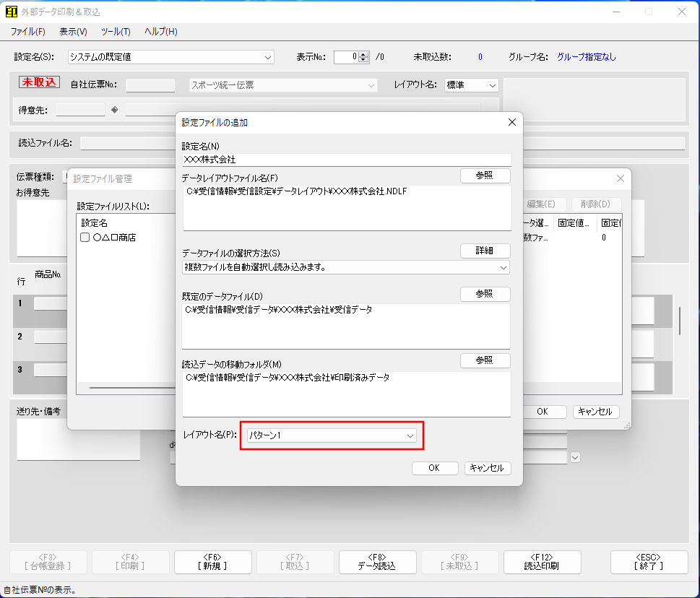700x598 pixels.
Task: Click the 設定名(N) input field
Action: click(x=347, y=160)
